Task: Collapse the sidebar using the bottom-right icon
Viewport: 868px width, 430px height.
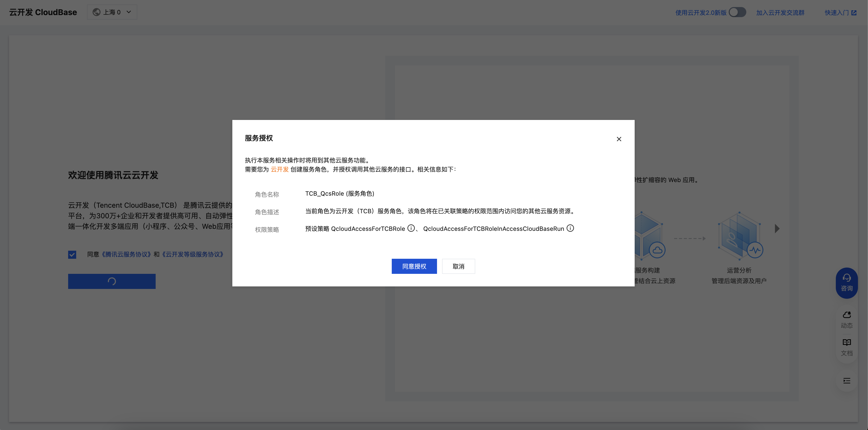Action: coord(847,381)
